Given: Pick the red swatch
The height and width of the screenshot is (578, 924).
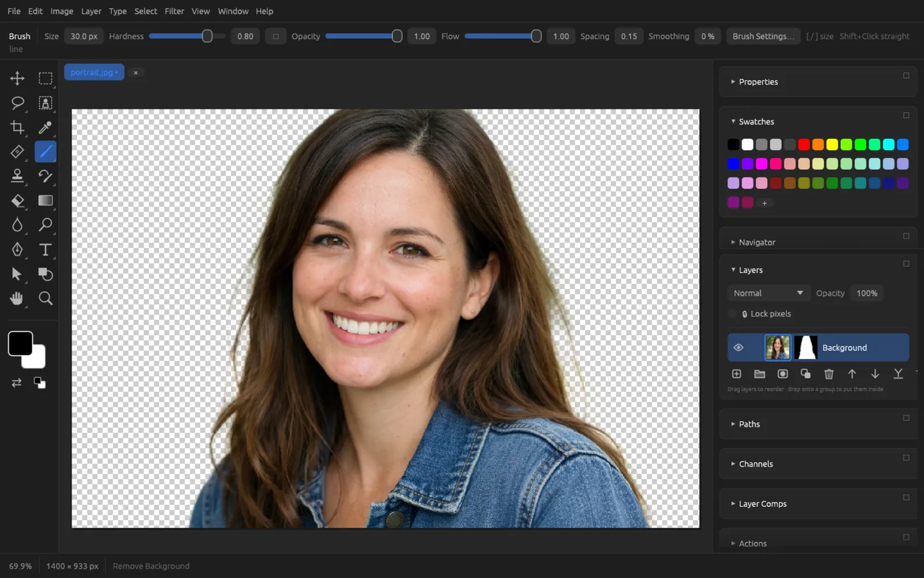Looking at the screenshot, I should pyautogui.click(x=804, y=144).
